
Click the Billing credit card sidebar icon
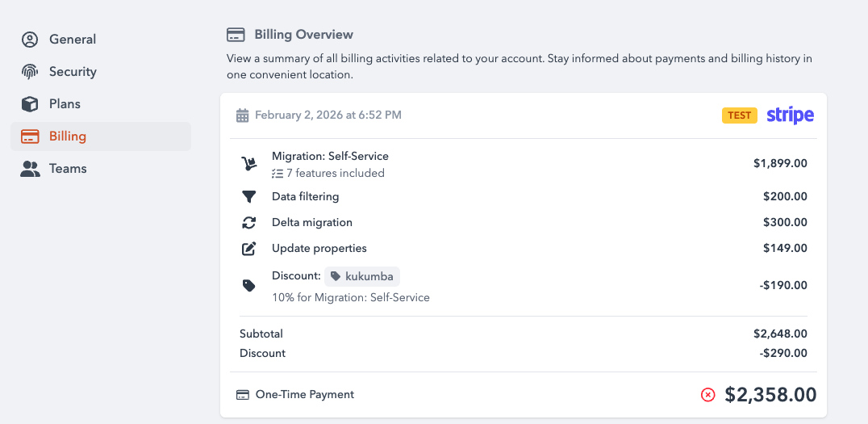point(30,136)
